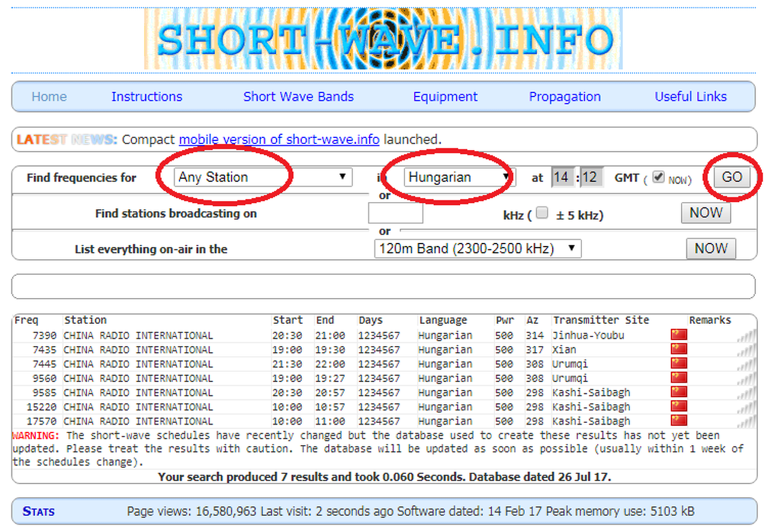Screen dimensions: 768x532
Task: Focus the kHz frequency input box
Action: 395,214
